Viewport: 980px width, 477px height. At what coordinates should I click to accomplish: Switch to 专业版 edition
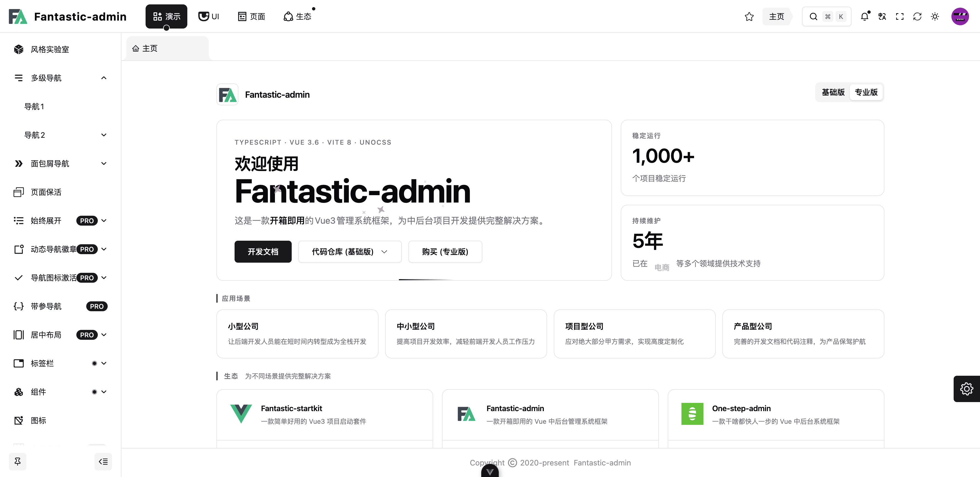pyautogui.click(x=866, y=92)
